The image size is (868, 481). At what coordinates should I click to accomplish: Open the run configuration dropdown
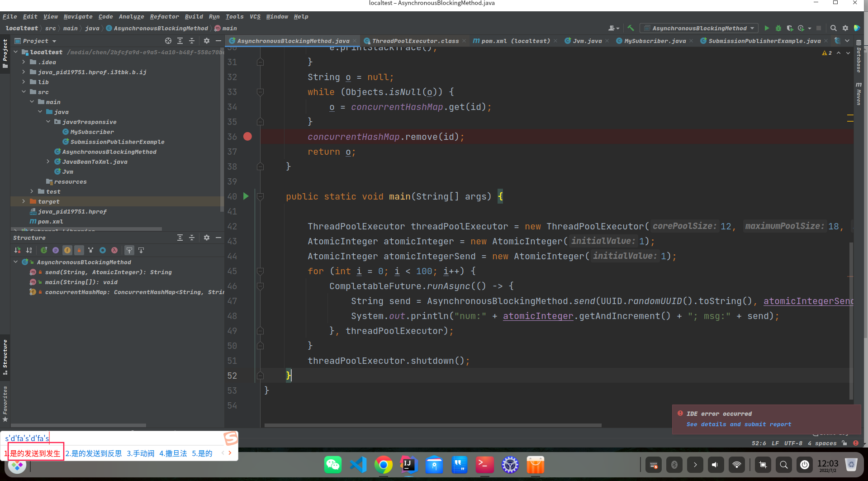point(699,28)
